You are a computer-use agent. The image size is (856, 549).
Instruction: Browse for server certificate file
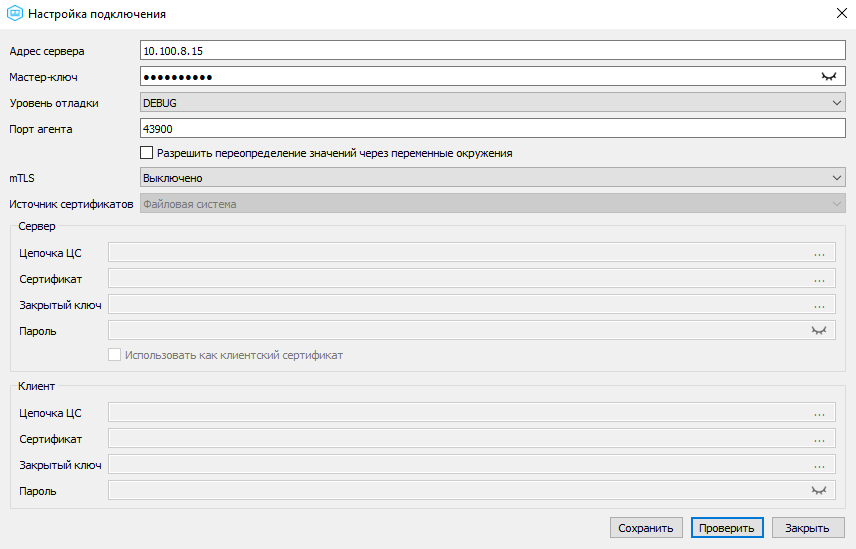point(819,279)
